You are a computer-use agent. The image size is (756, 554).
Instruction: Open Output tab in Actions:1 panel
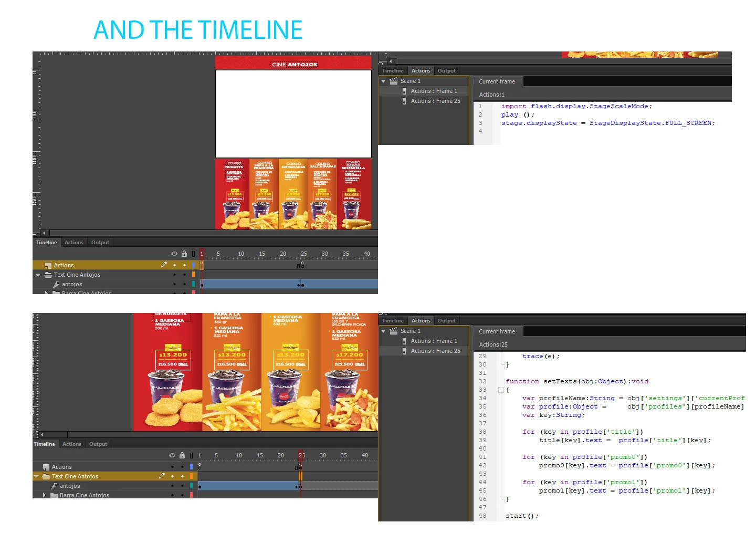[x=447, y=71]
